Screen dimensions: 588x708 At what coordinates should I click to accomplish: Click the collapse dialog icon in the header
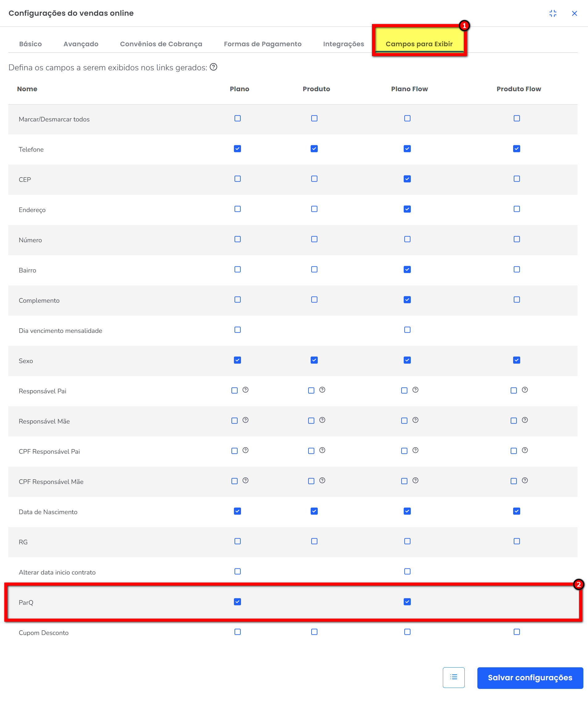553,14
